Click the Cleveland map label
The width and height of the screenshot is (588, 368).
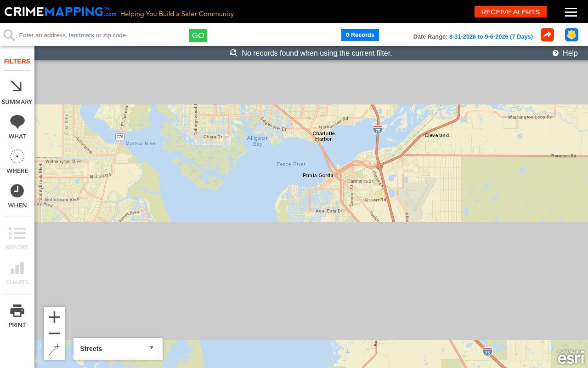point(437,135)
